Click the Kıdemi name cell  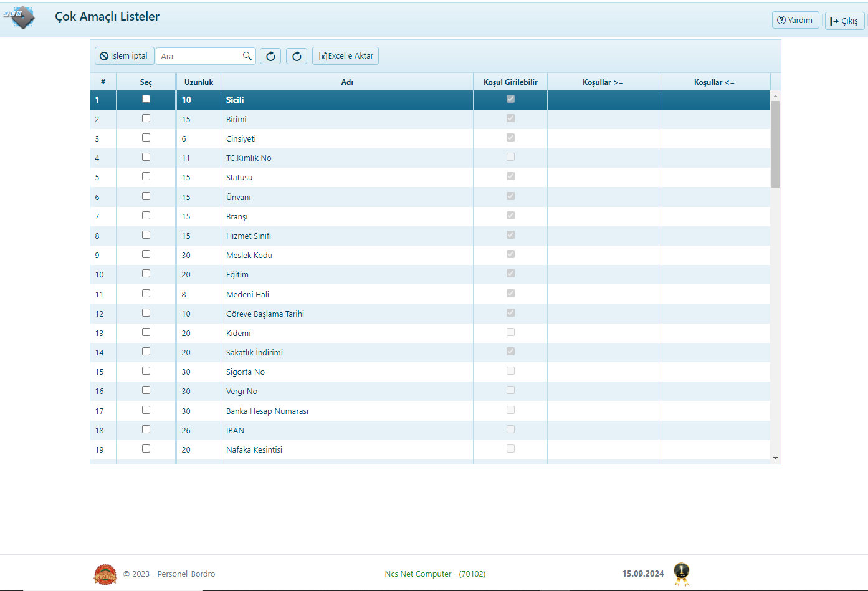click(347, 333)
